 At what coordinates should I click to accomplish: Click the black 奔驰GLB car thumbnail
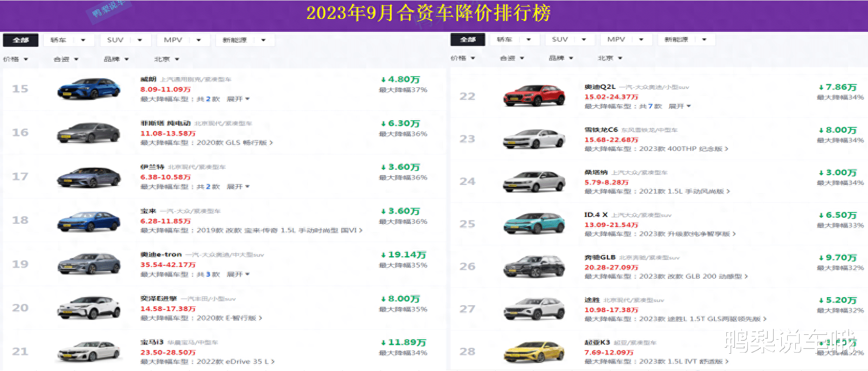click(534, 266)
